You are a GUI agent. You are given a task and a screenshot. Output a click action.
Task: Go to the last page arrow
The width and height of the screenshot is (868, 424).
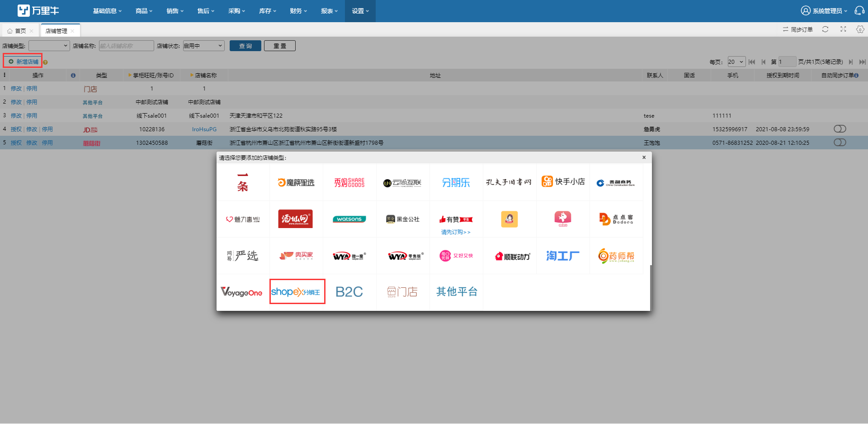pos(862,62)
